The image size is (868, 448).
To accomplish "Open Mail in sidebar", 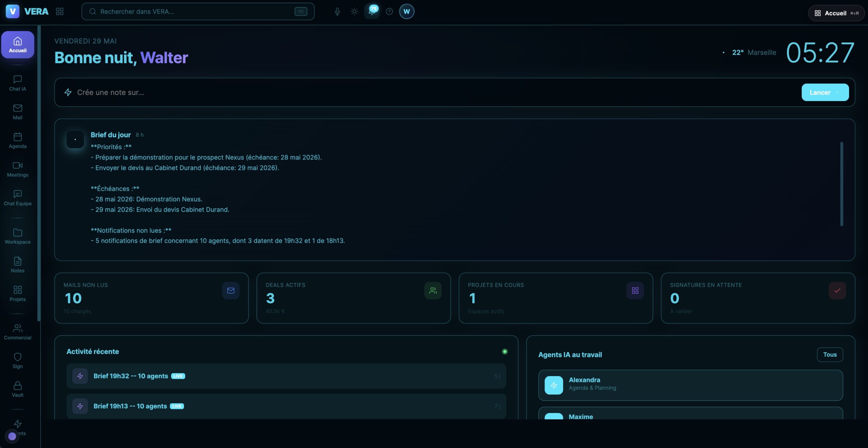I will tap(18, 112).
